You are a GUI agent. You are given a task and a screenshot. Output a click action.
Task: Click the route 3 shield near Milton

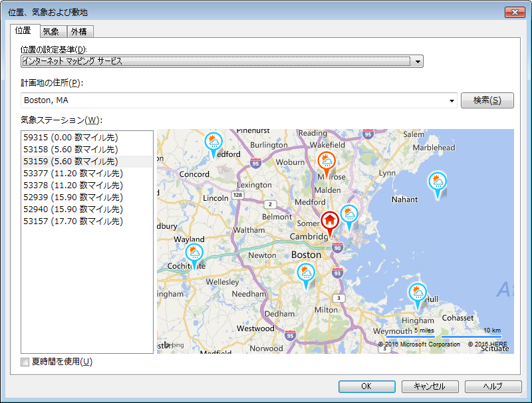click(338, 299)
